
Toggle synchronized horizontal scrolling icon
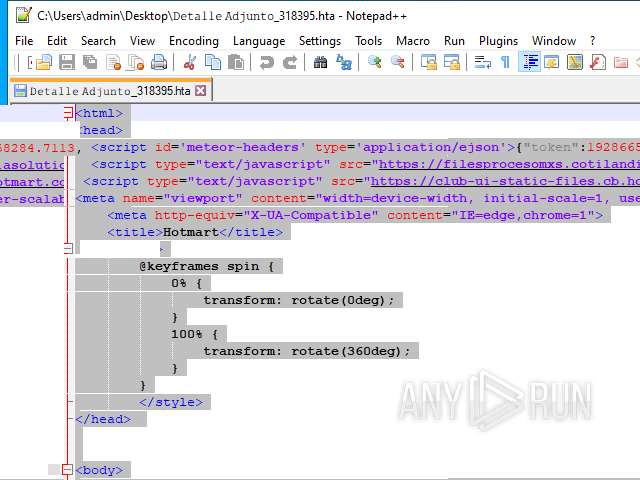tap(452, 62)
